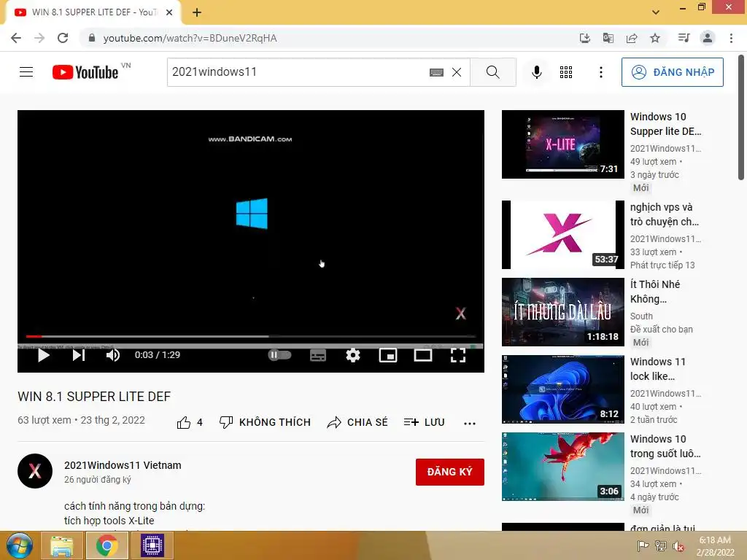Click the page vertical scrollbar
Viewport: 747px width, 560px height.
[x=741, y=117]
